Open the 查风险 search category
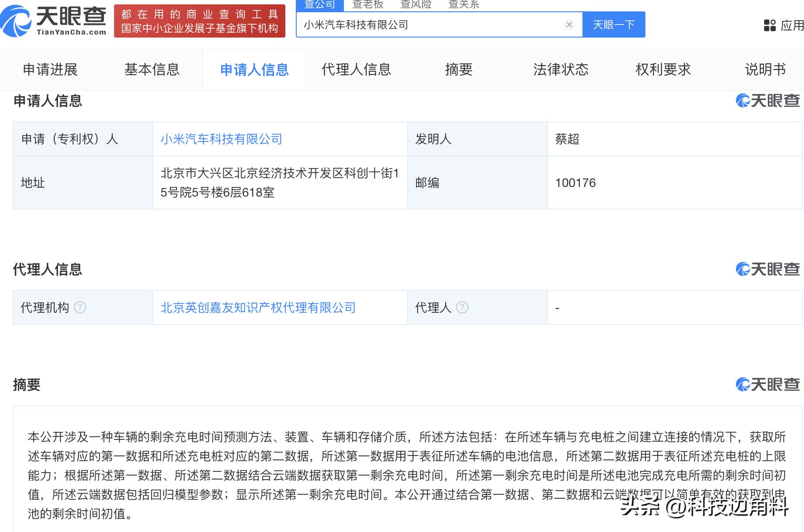Screen dimensions: 804x532 (416, 4)
